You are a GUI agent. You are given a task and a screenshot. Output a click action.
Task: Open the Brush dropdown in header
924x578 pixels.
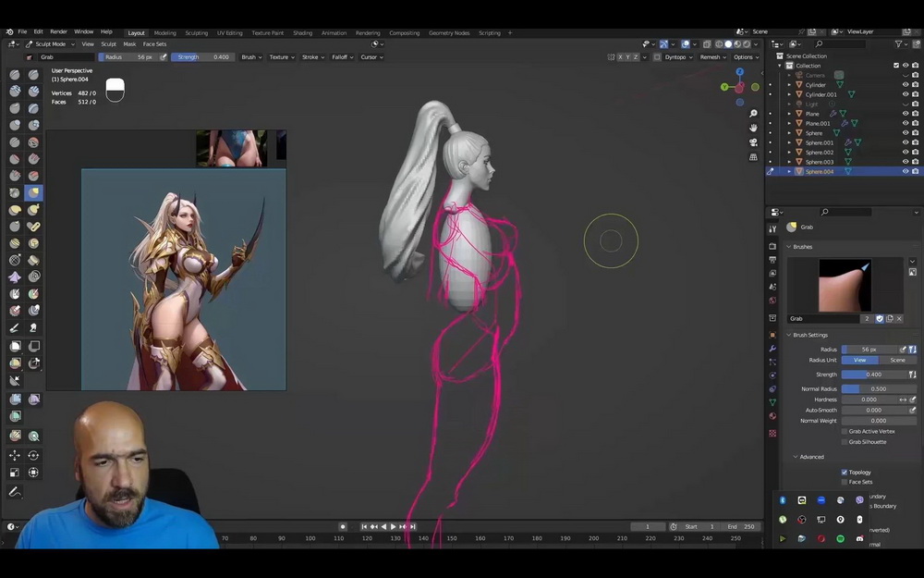pyautogui.click(x=251, y=57)
